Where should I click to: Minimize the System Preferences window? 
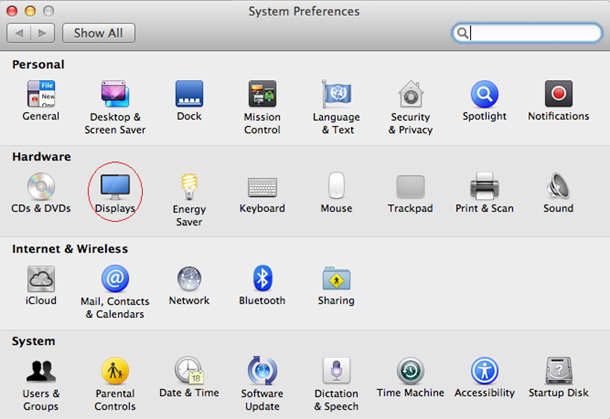[30, 11]
